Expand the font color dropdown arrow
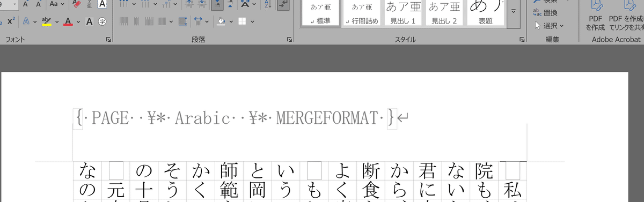The height and width of the screenshot is (202, 644). [78, 22]
